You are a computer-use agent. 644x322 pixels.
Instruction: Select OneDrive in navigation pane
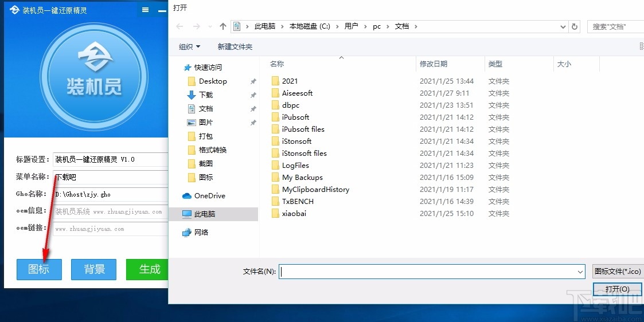click(x=209, y=195)
